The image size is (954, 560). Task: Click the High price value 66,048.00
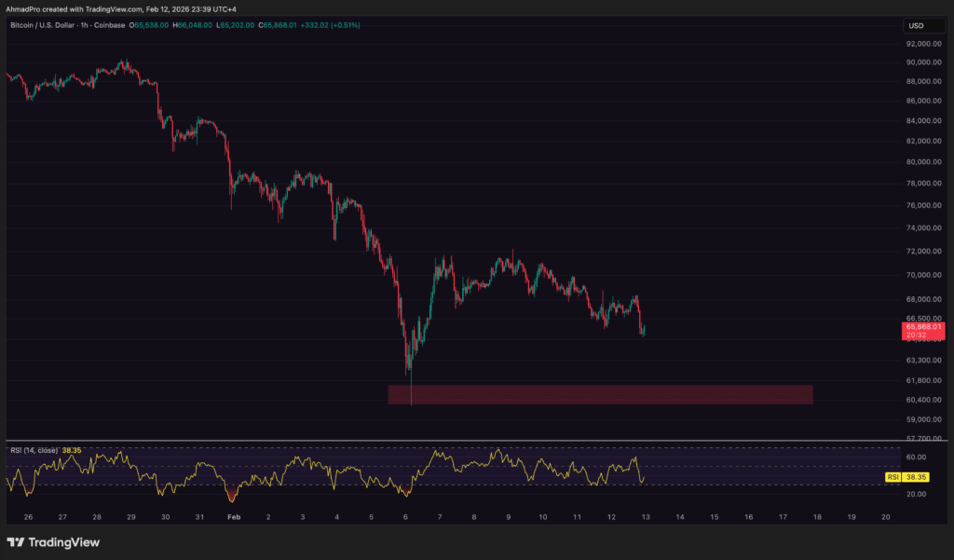click(191, 25)
